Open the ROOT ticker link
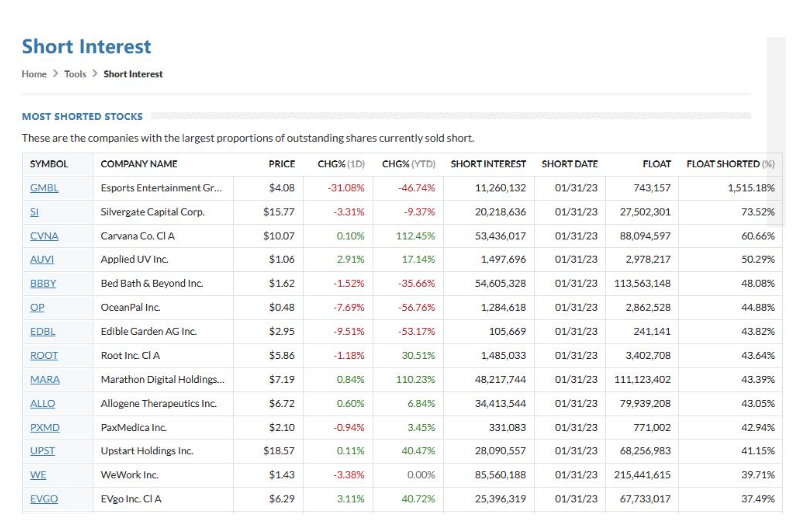The width and height of the screenshot is (806, 522). 44,356
